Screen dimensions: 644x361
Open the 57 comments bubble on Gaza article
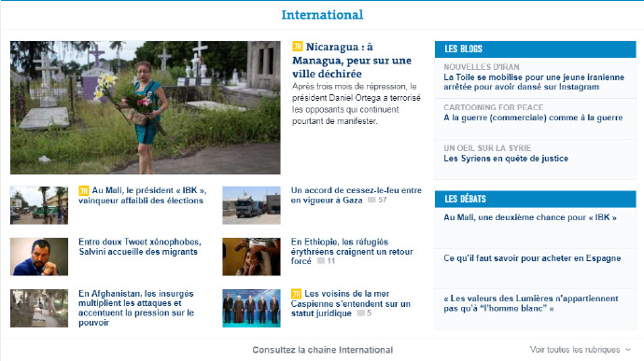(377, 200)
